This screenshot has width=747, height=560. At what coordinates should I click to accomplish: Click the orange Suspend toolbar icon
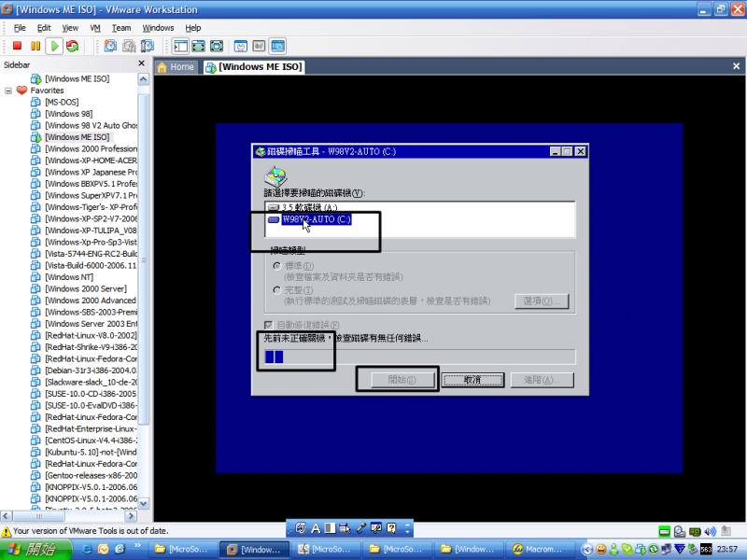tap(35, 46)
